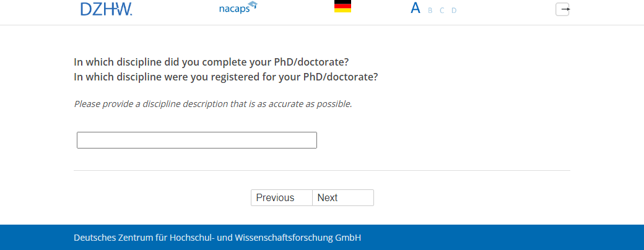This screenshot has height=250, width=644.
Task: Click the horizontal divider above the navigation buttons
Action: 321,170
